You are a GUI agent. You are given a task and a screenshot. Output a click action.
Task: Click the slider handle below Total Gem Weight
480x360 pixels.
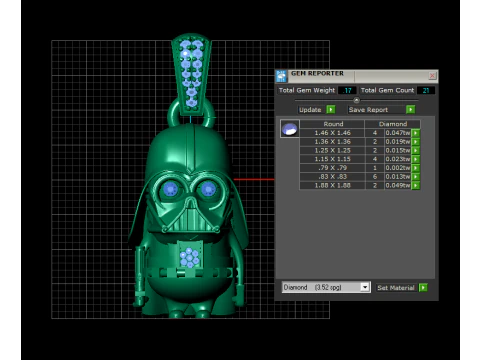click(356, 100)
